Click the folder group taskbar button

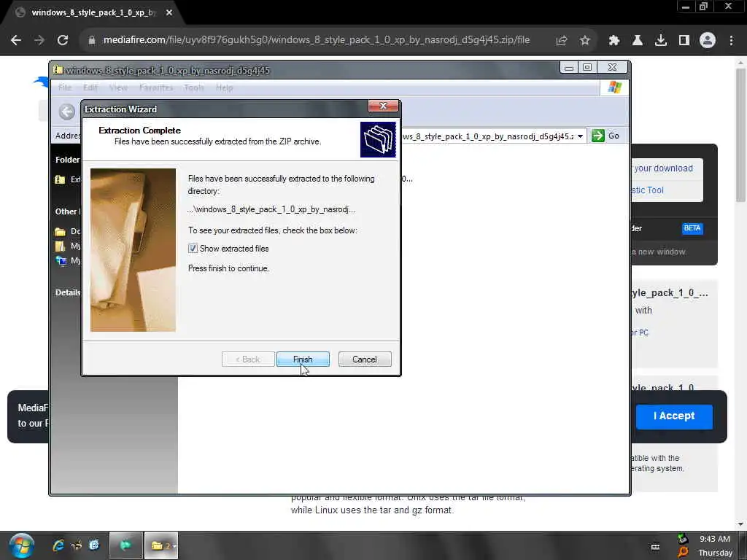(161, 545)
